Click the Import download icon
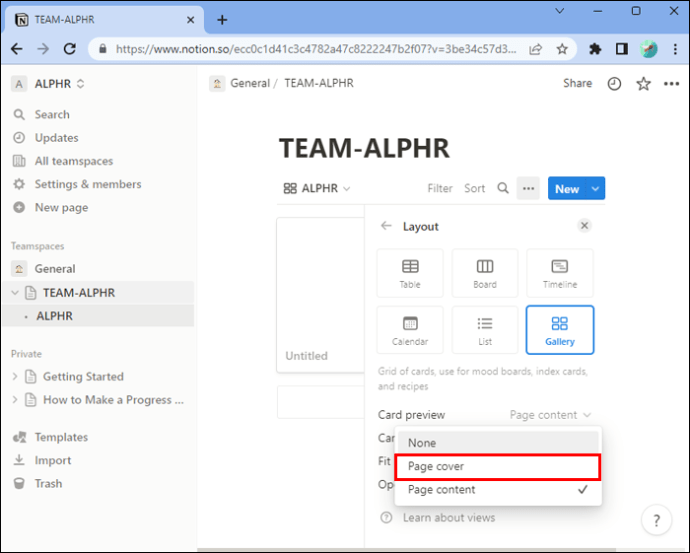690x553 pixels. 19,460
